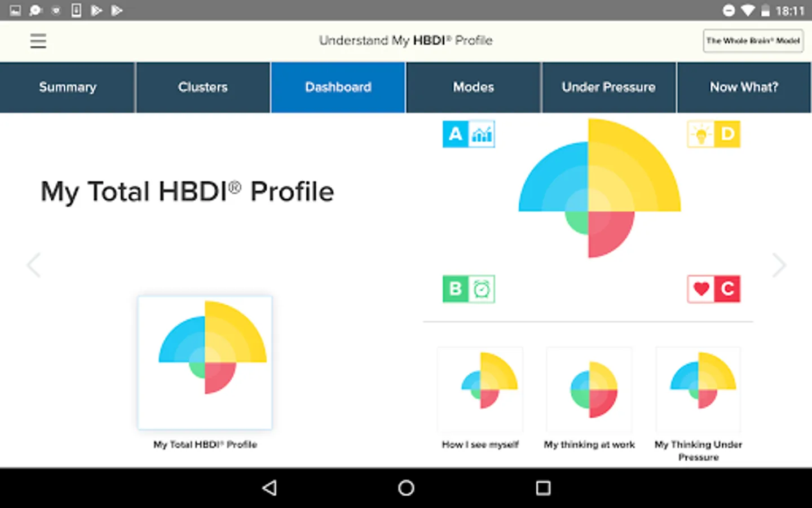
Task: Click the My Total HBDI Profile heading
Action: click(x=187, y=192)
